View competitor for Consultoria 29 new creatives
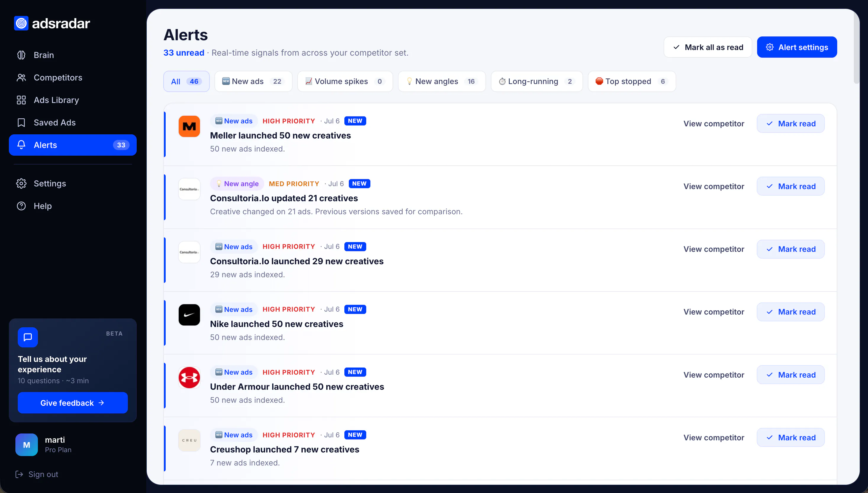Image resolution: width=868 pixels, height=493 pixels. coord(714,249)
